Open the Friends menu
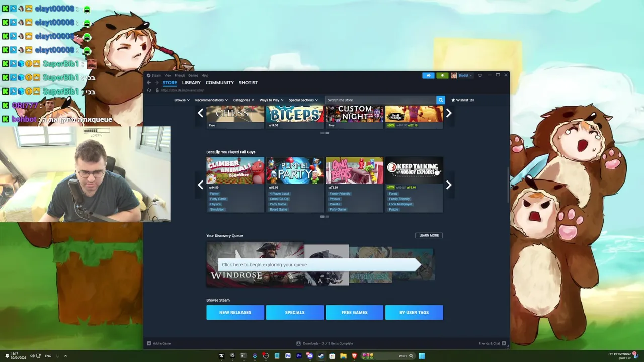 [180, 75]
